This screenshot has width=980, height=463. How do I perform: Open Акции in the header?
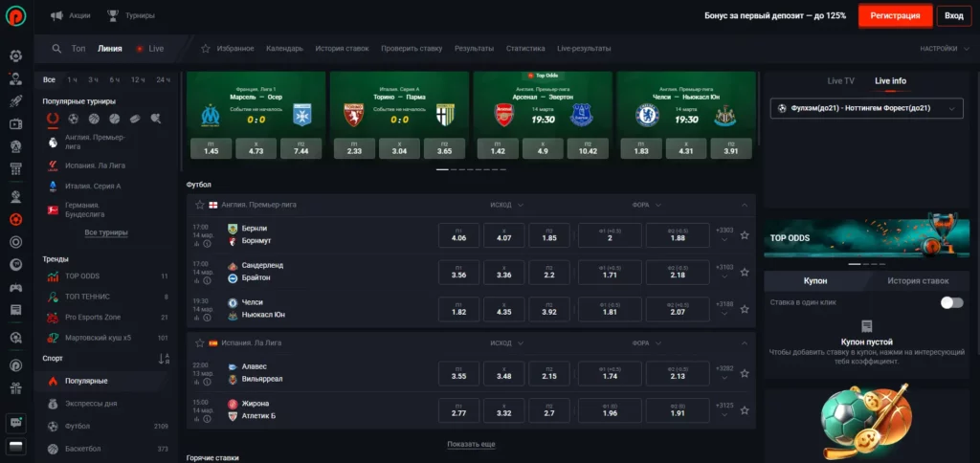70,15
